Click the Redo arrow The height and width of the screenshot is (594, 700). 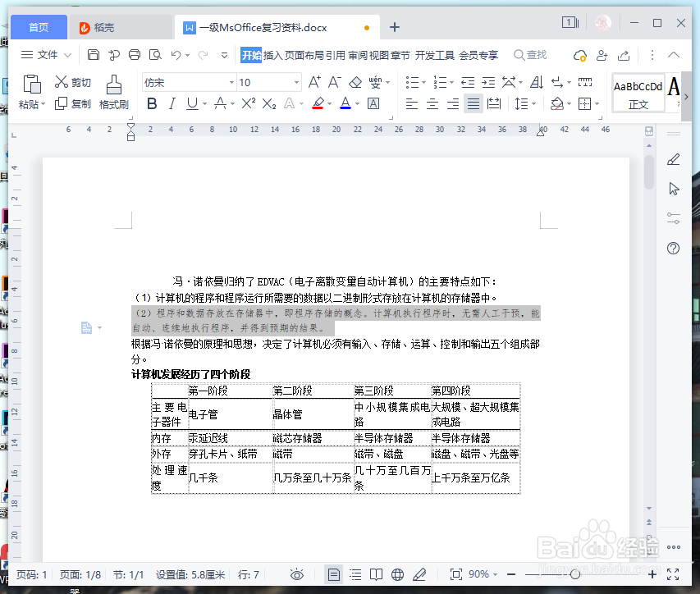coord(204,55)
